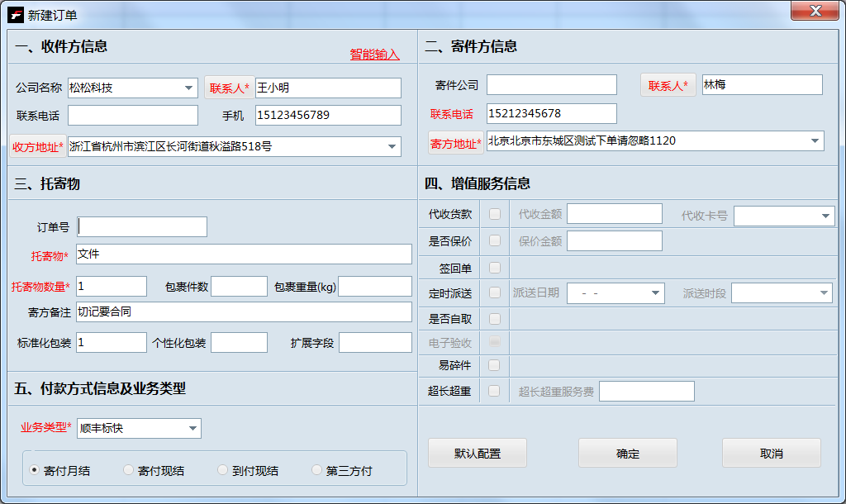Viewport: 846px width, 504px height.
Task: Select the 寄付现结 payment radio button
Action: coord(128,468)
